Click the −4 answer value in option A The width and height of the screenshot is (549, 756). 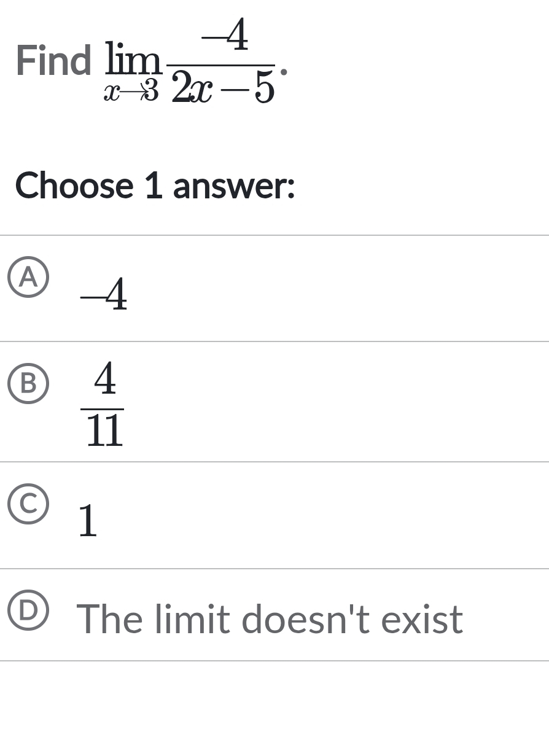pyautogui.click(x=104, y=295)
